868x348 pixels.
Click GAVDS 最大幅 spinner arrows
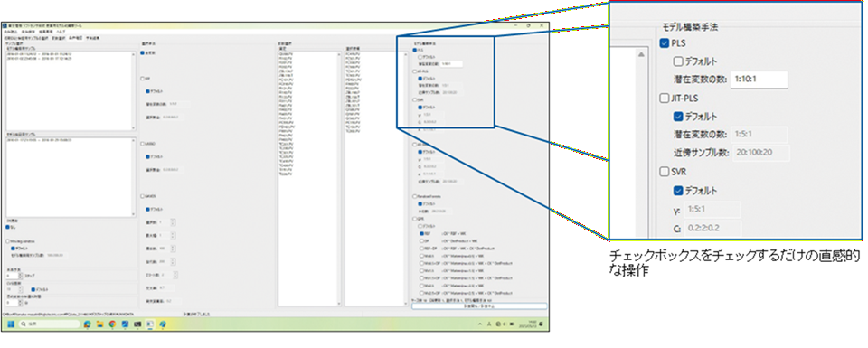coord(174,235)
